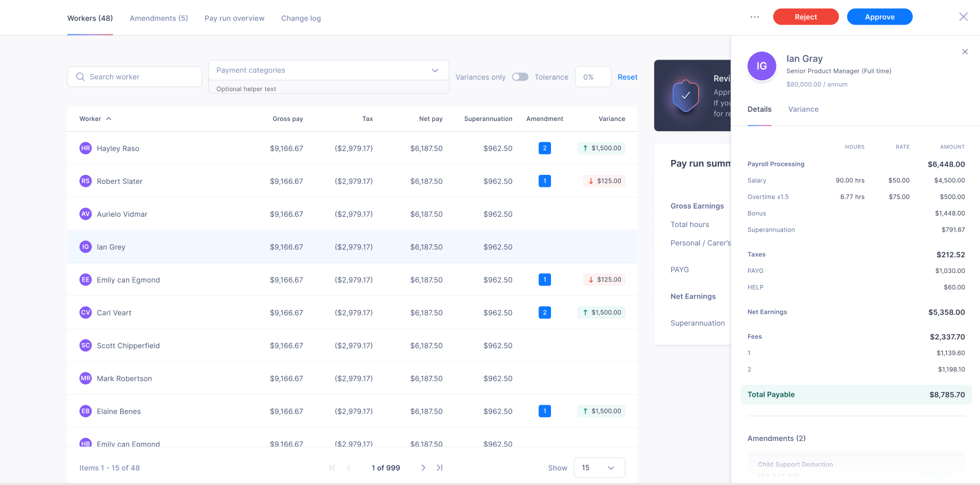Open the Show items per page dropdown

599,468
